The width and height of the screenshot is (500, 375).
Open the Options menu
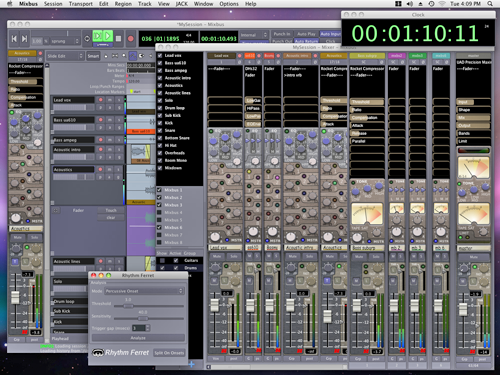click(229, 4)
